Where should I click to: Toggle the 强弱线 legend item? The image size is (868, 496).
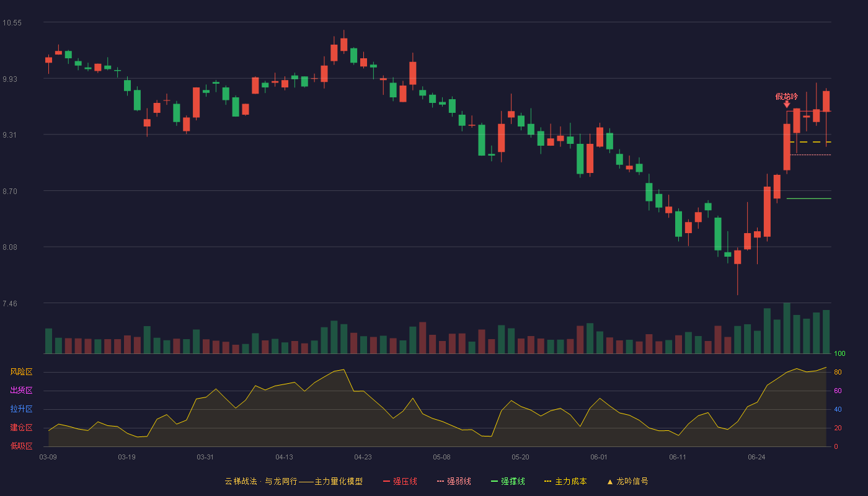(454, 481)
